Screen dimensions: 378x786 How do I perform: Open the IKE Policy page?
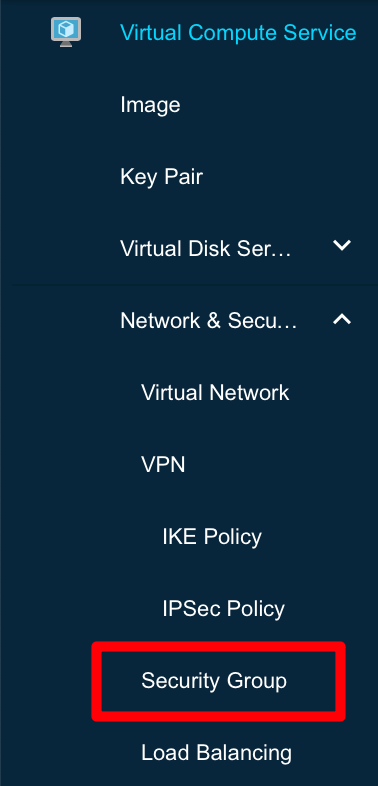[x=212, y=537]
